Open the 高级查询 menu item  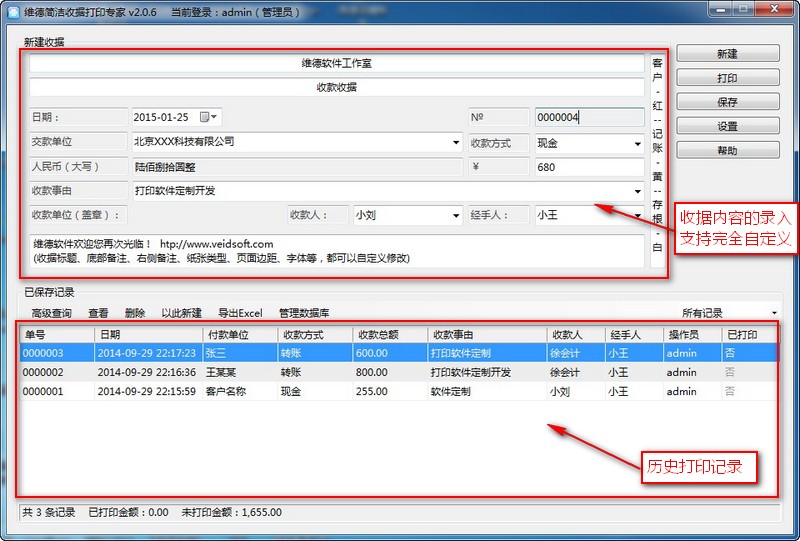click(52, 313)
